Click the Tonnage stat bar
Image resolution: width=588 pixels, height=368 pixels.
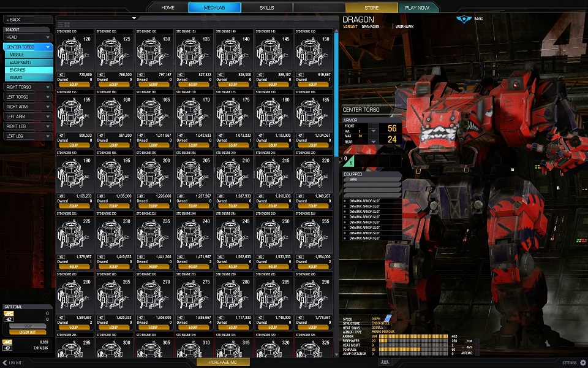point(413,349)
